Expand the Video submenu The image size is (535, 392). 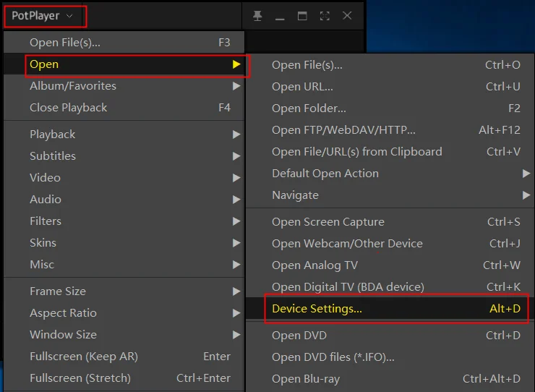(124, 178)
